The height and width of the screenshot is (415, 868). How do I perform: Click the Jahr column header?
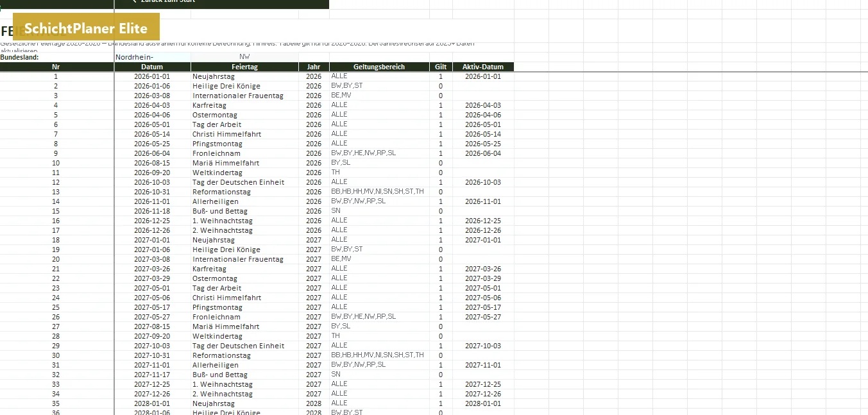(x=314, y=67)
